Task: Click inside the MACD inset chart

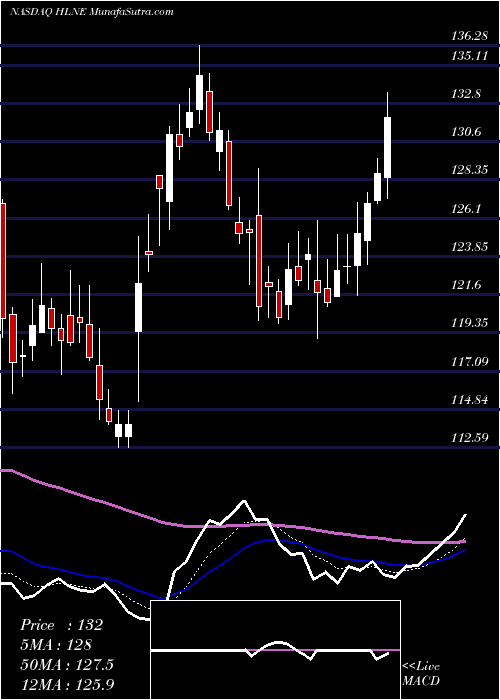Action: 275,650
